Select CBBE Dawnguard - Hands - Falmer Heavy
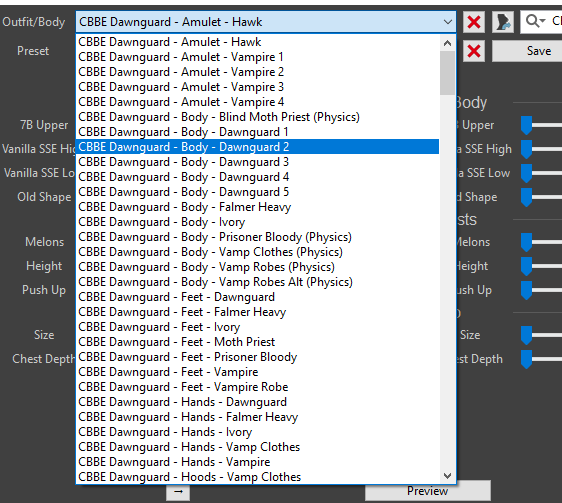 click(257, 417)
